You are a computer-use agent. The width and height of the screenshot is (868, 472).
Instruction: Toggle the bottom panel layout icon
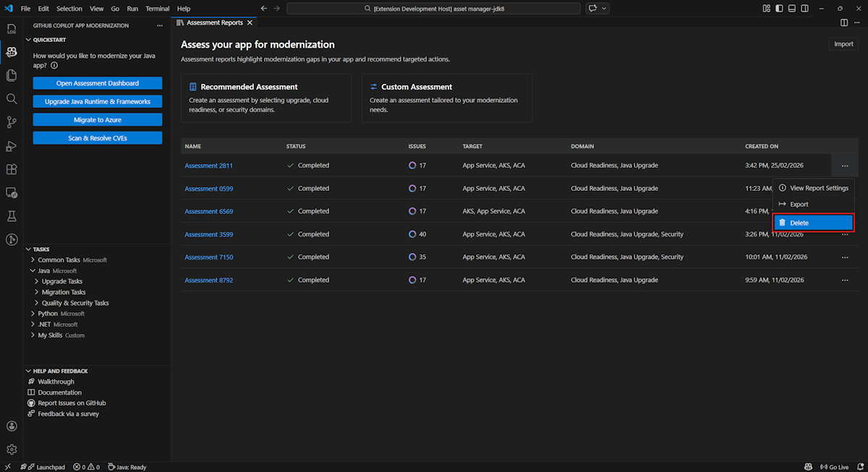[x=793, y=9]
